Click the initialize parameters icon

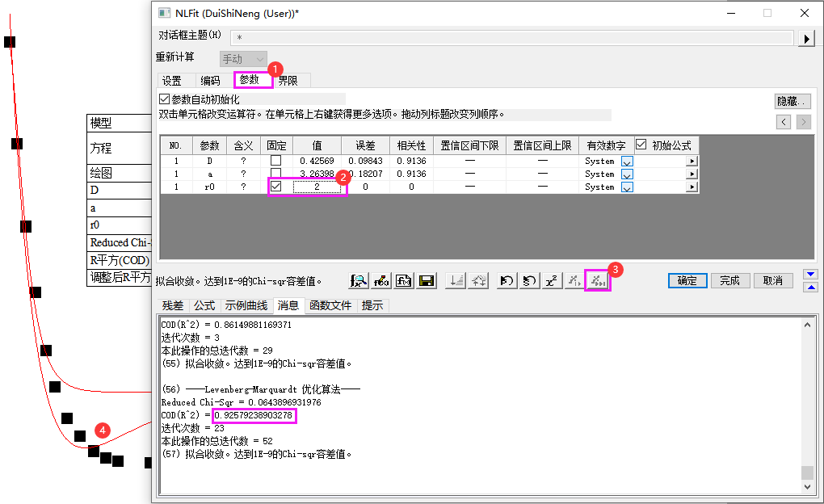pyautogui.click(x=507, y=280)
